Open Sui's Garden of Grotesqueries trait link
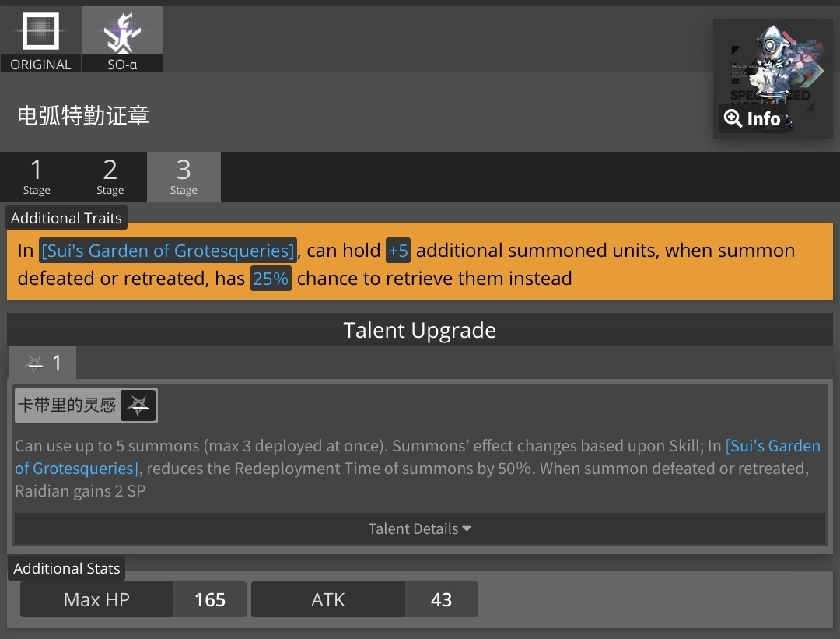840x639 pixels. point(168,251)
